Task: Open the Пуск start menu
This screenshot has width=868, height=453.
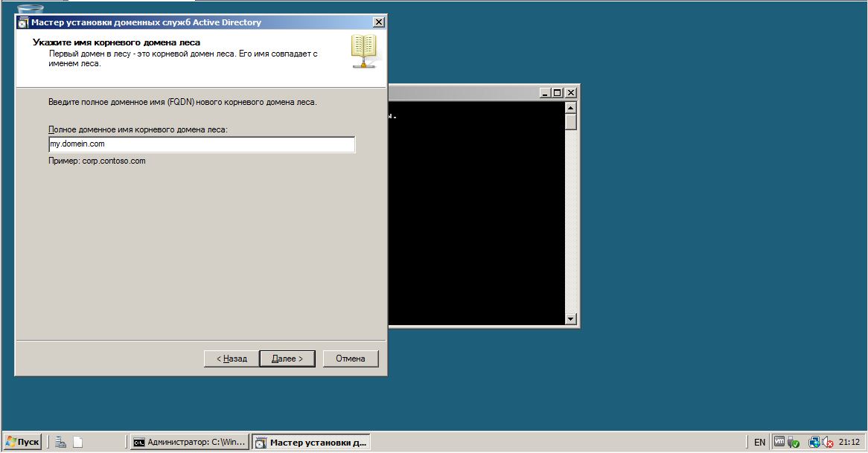Action: coord(22,442)
